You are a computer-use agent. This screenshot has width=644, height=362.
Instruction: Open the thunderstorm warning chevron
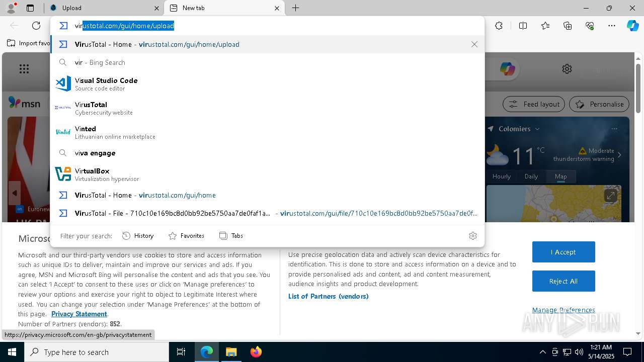[x=619, y=155]
